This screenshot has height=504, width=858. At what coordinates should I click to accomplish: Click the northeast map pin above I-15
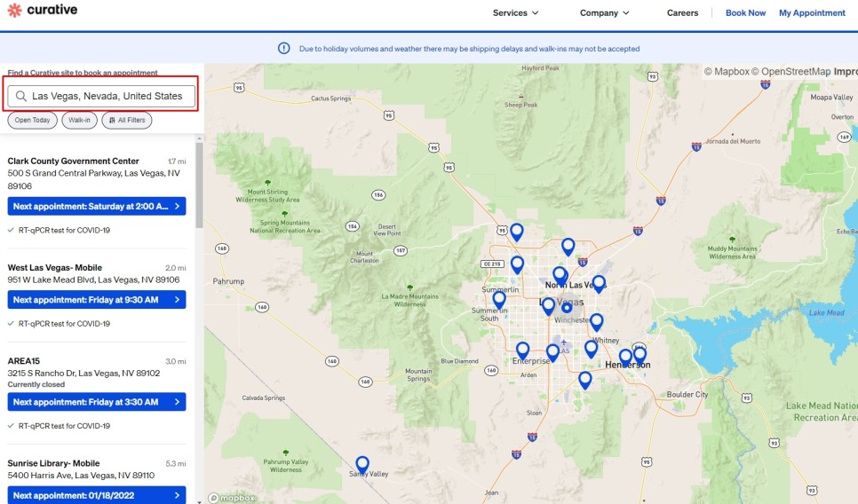[x=568, y=247]
